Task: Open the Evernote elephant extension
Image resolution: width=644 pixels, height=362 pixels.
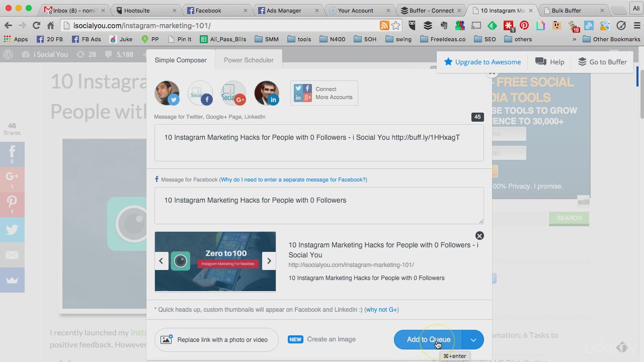Action: [x=444, y=26]
